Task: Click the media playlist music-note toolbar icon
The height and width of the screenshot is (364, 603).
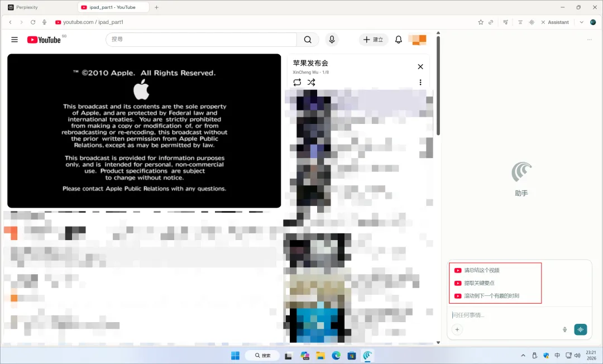Action: [506, 22]
